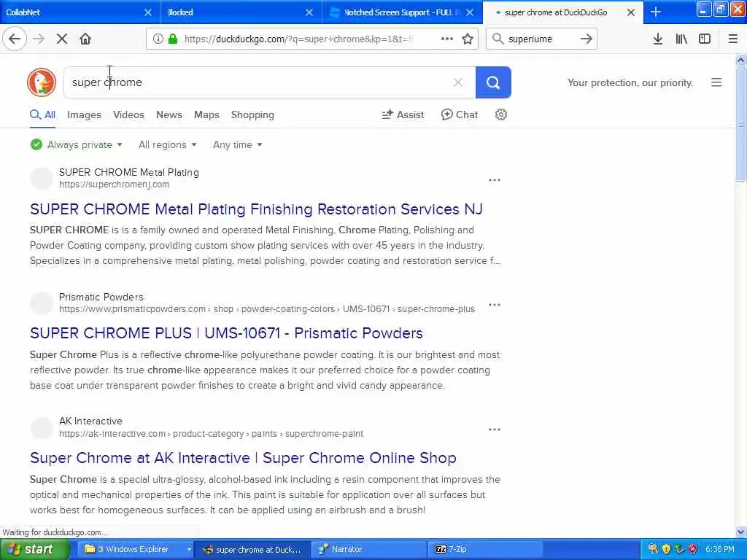Viewport: 747px width, 560px height.
Task: Click the Prismatic Powders site favicon
Action: pyautogui.click(x=42, y=303)
